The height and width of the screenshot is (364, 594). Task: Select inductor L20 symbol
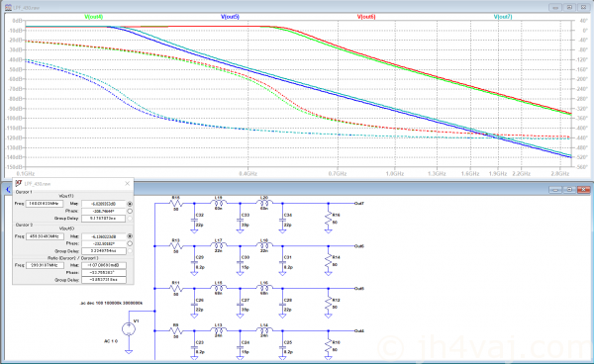(x=264, y=203)
